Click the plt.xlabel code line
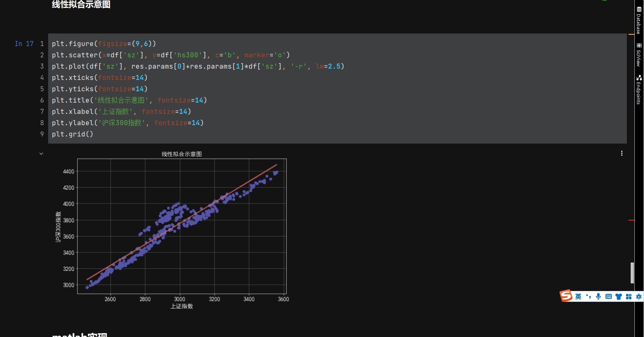Screen dimensions: 644x337 point(121,111)
